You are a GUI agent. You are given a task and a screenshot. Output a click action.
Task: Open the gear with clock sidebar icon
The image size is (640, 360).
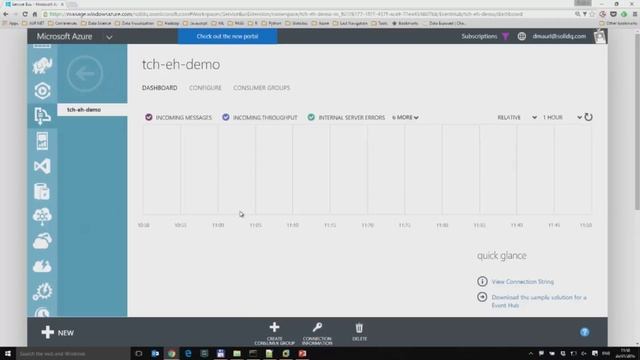pos(42,291)
